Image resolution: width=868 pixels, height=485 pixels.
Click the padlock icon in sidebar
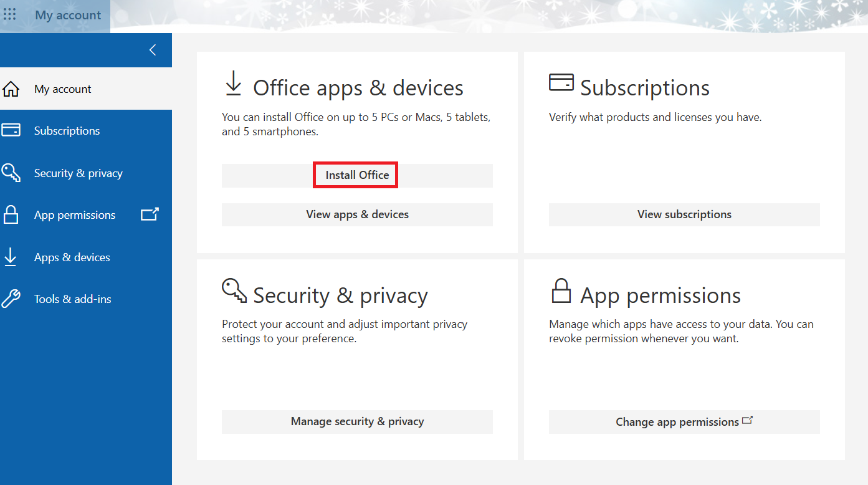tap(11, 214)
